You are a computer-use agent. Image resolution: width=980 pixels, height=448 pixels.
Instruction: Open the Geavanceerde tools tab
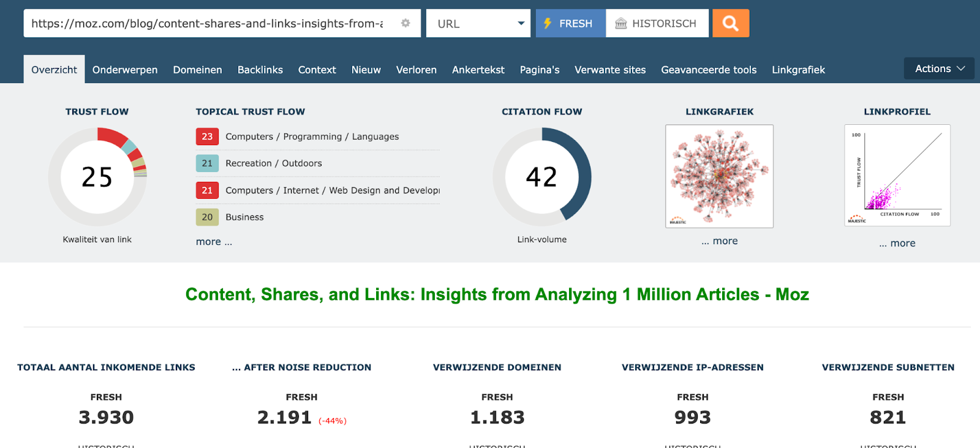click(x=709, y=70)
